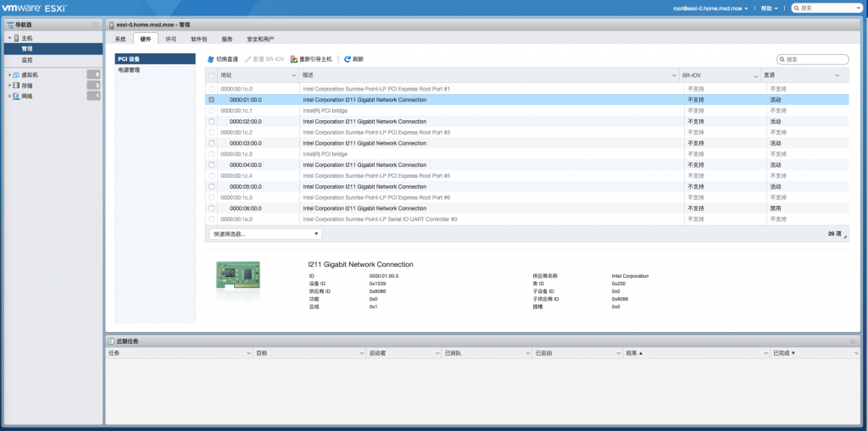Open the 描述 column dropdown arrow
The height and width of the screenshot is (431, 868).
[674, 75]
